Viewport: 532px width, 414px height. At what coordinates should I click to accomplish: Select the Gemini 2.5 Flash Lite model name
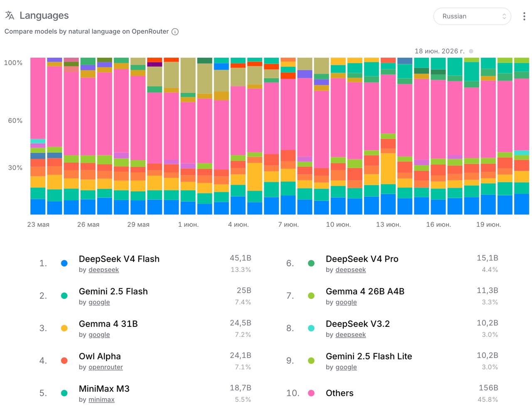(x=369, y=356)
